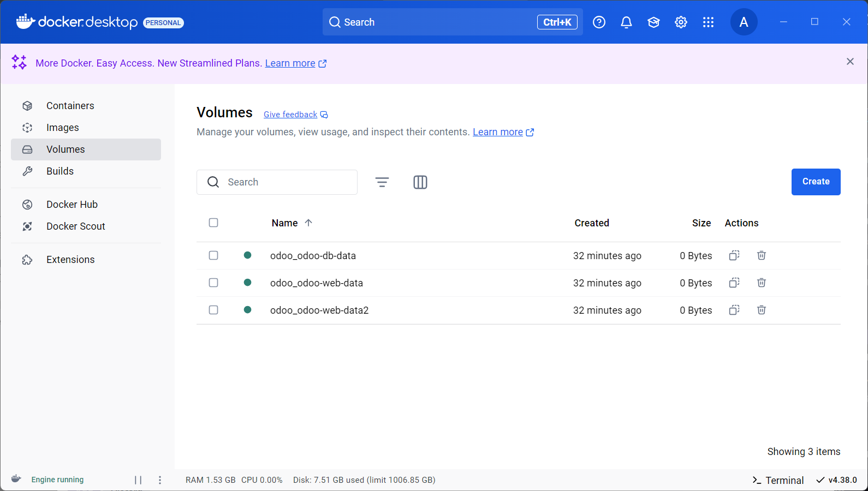Clone the odoo_odoo-db-data volume
868x491 pixels.
pyautogui.click(x=734, y=255)
